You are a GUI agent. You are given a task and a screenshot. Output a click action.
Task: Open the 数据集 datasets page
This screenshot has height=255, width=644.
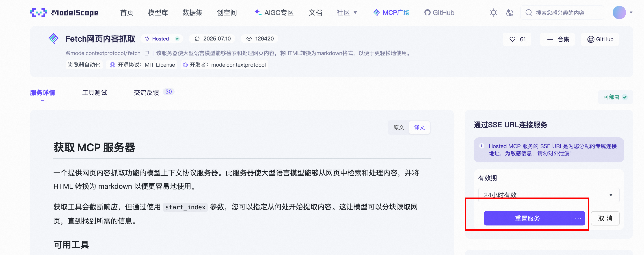point(192,13)
